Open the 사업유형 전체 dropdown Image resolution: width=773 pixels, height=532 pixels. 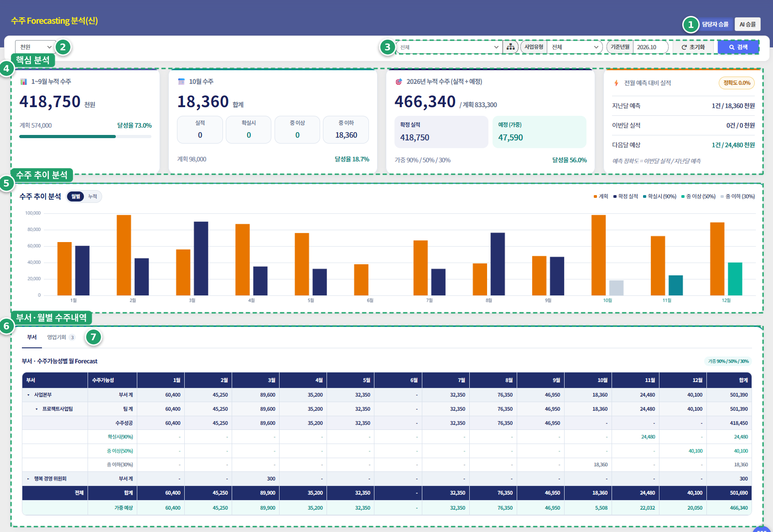point(575,47)
